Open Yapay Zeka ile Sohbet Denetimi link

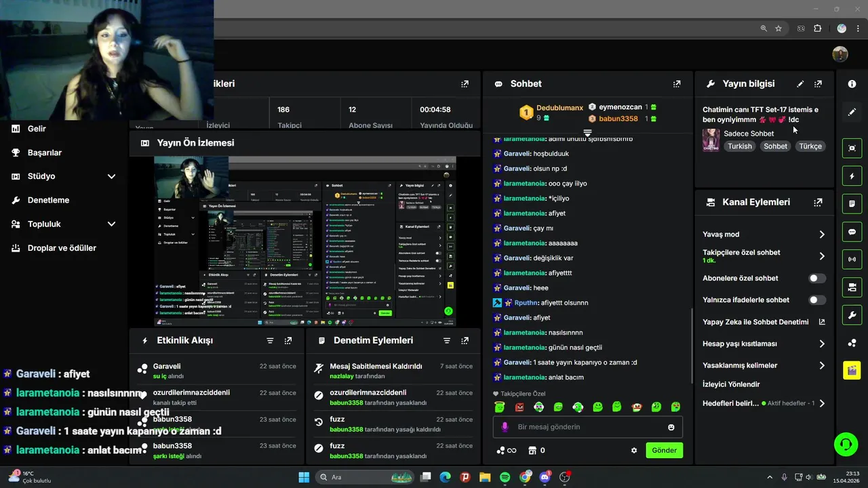(764, 322)
